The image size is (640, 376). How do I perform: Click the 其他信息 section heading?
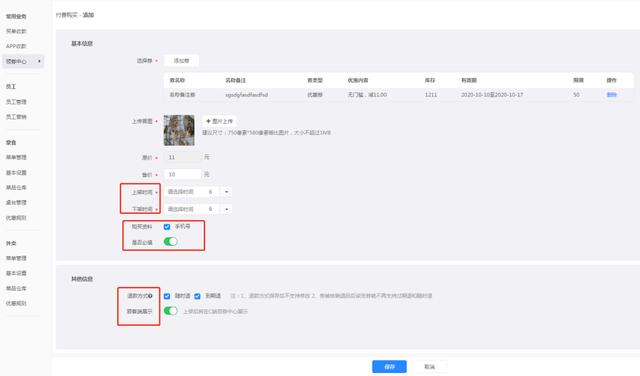[82, 279]
